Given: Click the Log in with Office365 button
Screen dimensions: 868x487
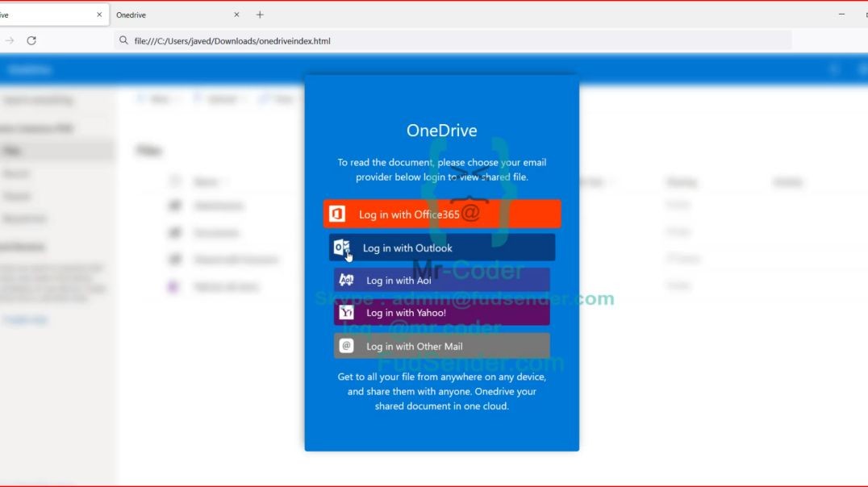Looking at the screenshot, I should pos(442,214).
